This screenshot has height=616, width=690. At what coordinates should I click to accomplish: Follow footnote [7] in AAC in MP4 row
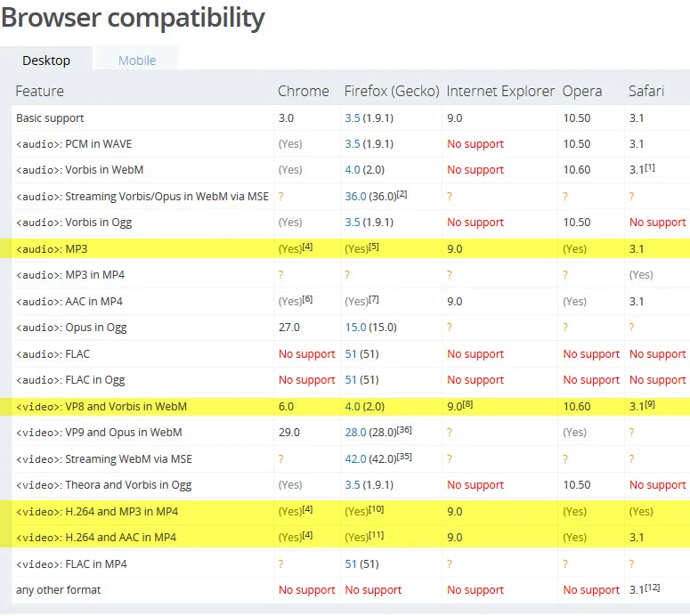374,299
